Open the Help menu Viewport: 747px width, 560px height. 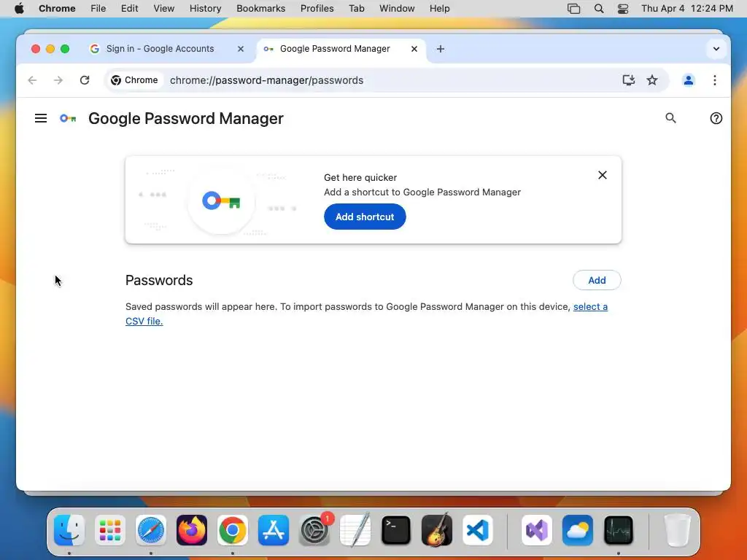(439, 9)
